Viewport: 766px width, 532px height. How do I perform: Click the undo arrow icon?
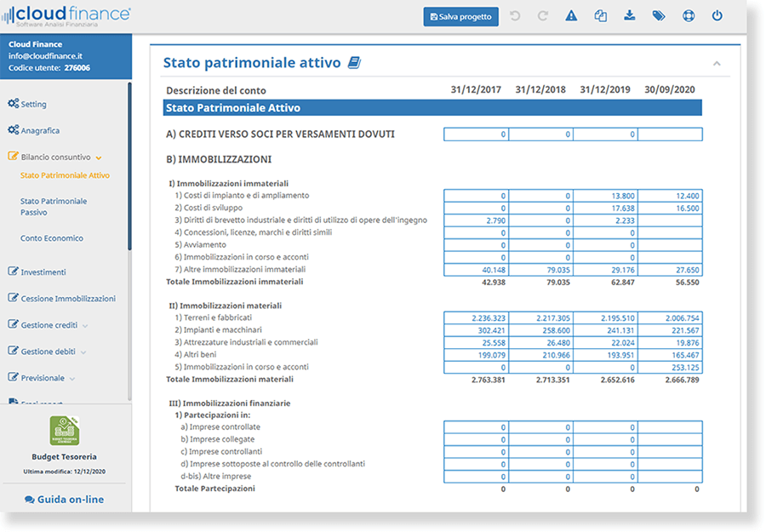pyautogui.click(x=515, y=16)
